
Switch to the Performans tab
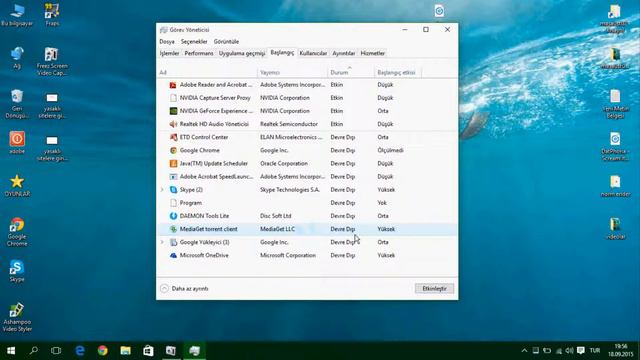199,53
